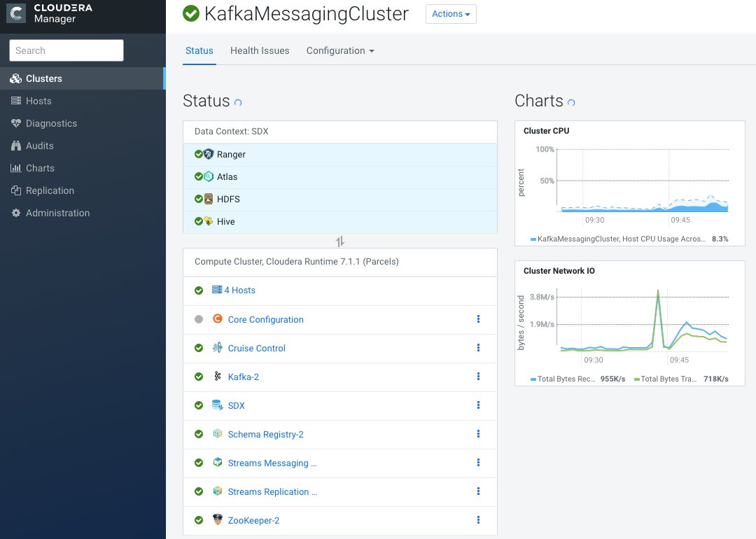Click the Audits binoculars icon
Viewport: 756px width, 539px height.
click(x=16, y=146)
